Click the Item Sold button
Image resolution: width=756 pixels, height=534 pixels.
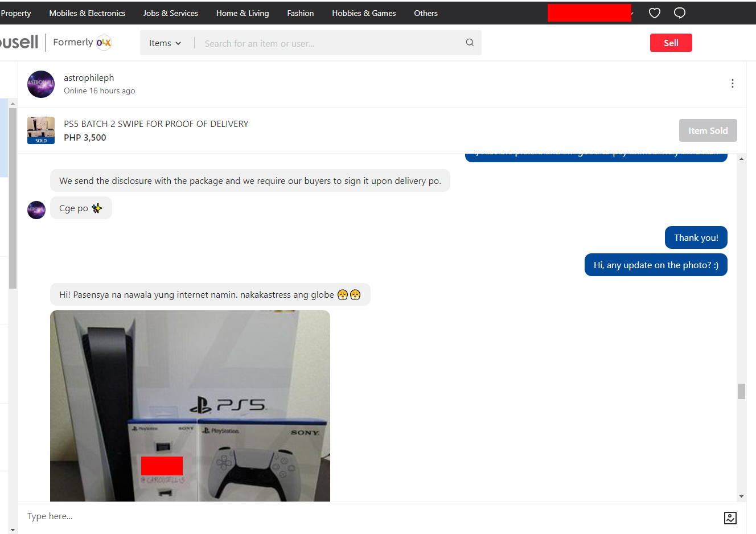708,130
